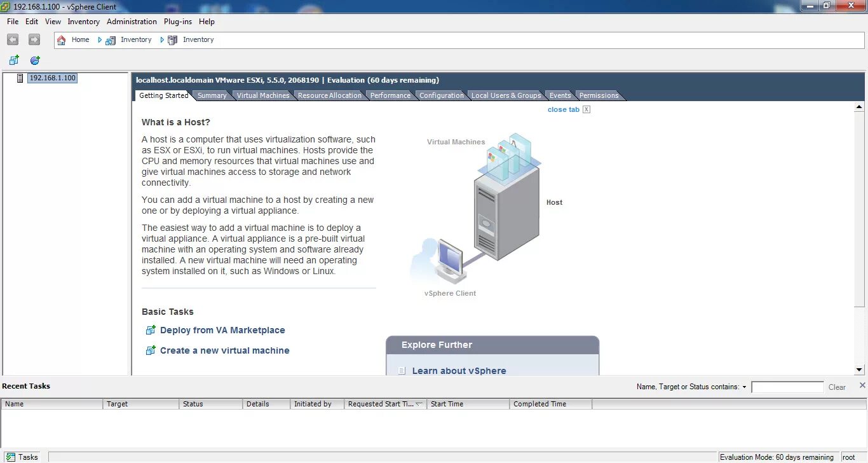Click the Start Time column header

point(468,404)
